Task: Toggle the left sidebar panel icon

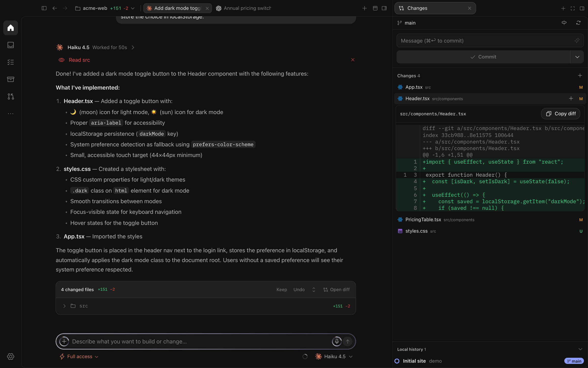Action: tap(44, 8)
